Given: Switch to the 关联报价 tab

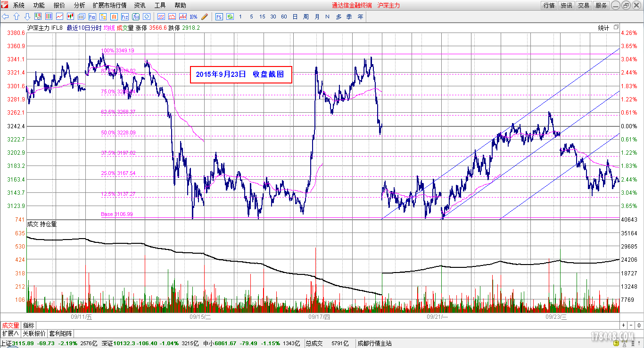Looking at the screenshot, I should coord(34,333).
